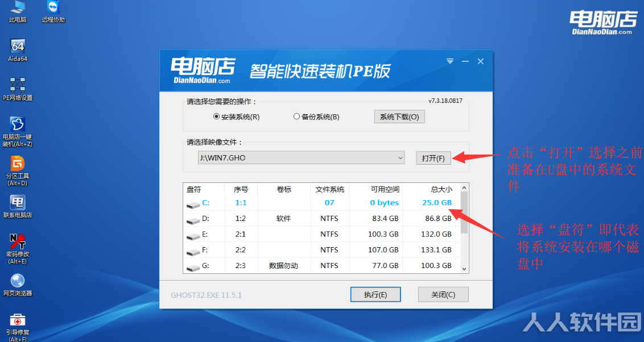Close the 智能快速装机 window with X
Screen dimensions: 644x342
point(481,61)
